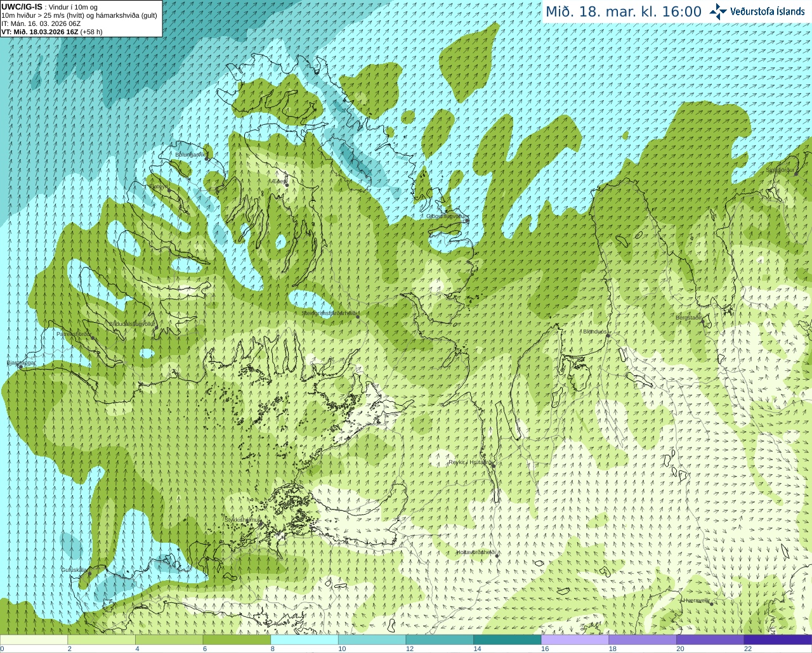The height and width of the screenshot is (653, 812).
Task: Click the Flateyri station label
Action: coord(159,186)
